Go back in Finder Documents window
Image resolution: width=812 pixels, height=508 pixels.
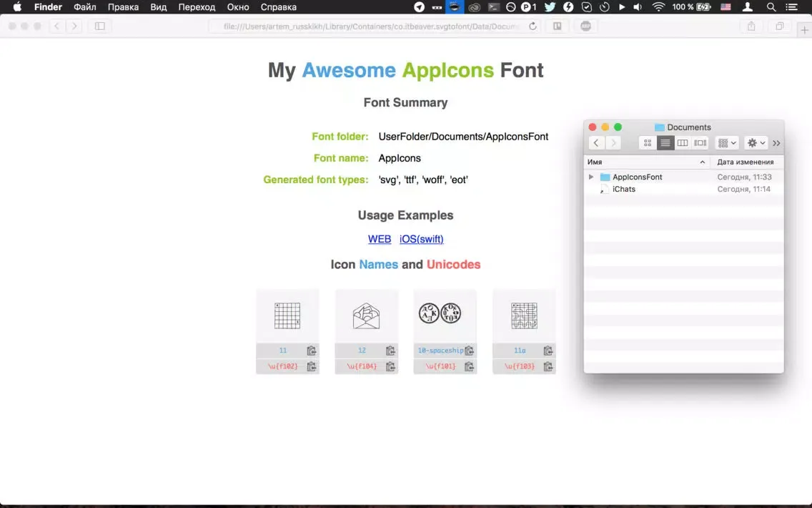[596, 143]
